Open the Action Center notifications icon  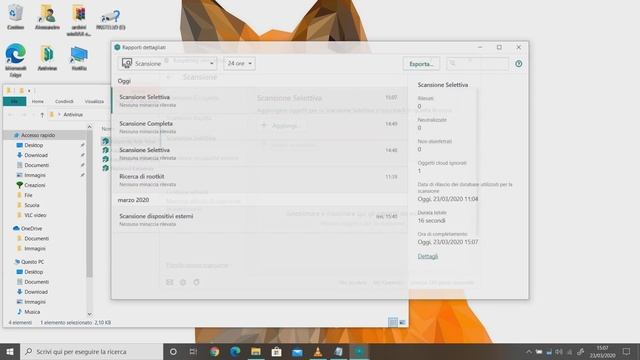click(627, 351)
